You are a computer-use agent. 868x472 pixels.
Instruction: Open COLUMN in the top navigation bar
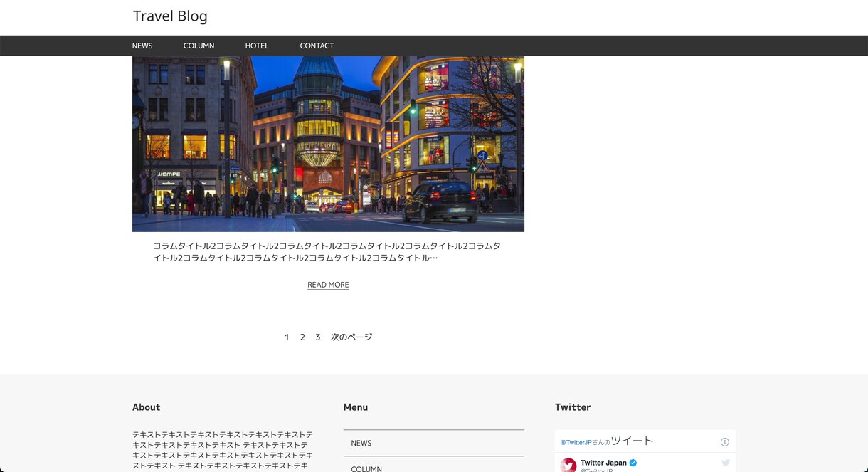[x=199, y=46]
